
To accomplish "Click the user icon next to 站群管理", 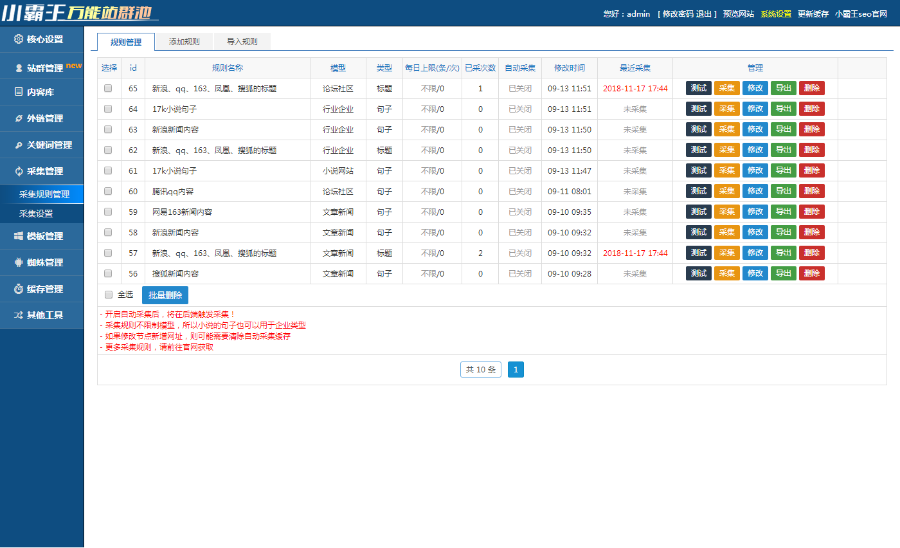I will [x=18, y=68].
